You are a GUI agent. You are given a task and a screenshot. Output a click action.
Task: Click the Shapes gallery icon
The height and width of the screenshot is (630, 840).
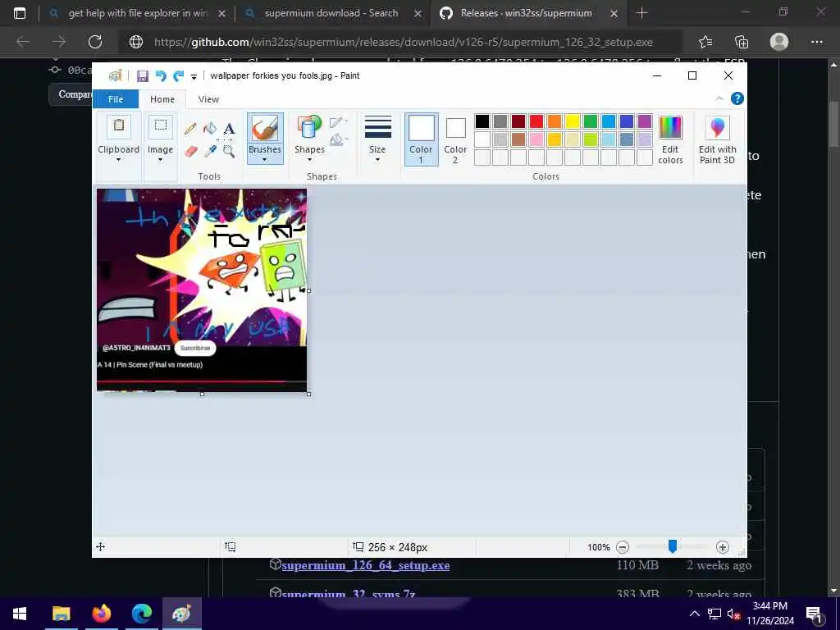click(309, 127)
